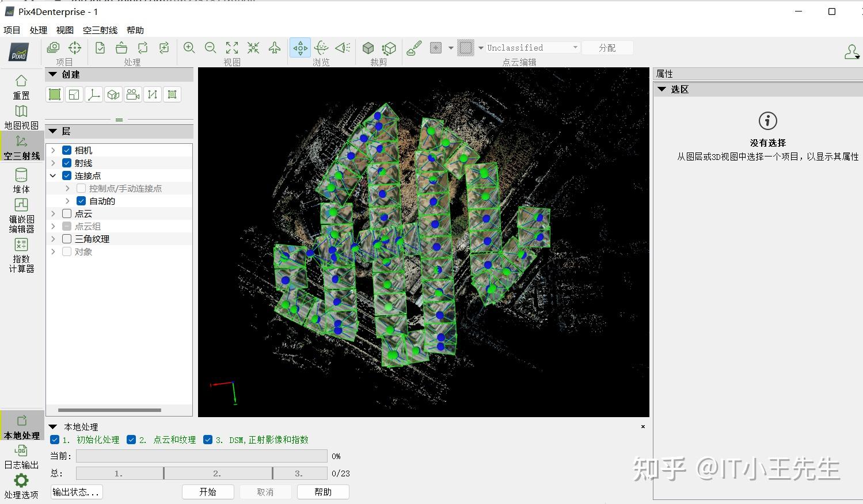The image size is (863, 504).
Task: Click the 开始 button to start processing
Action: pyautogui.click(x=208, y=491)
